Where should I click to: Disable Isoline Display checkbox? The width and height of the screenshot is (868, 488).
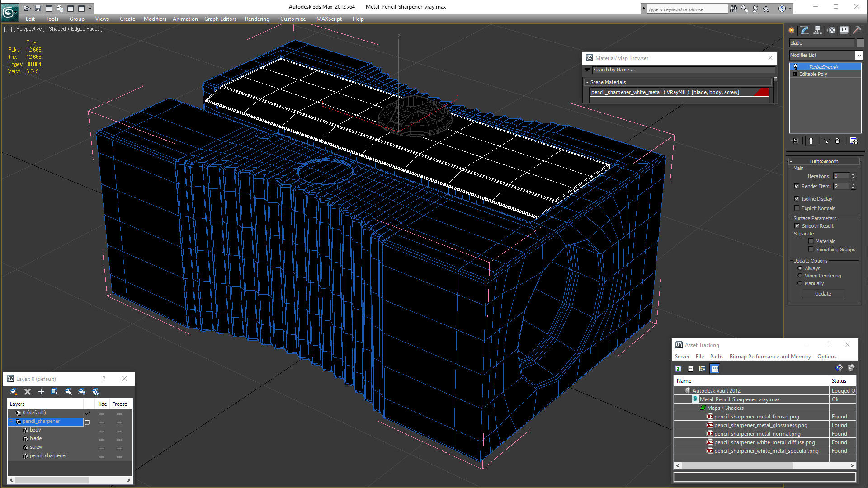click(797, 199)
